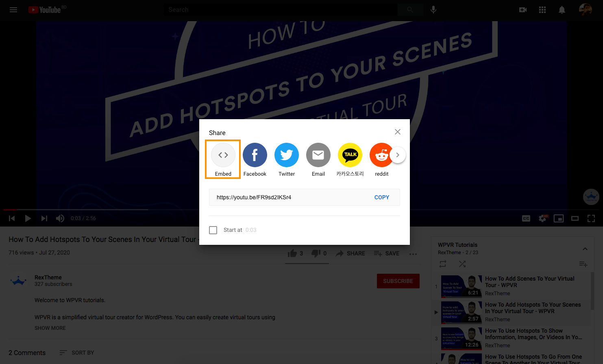Open the YouTube apps grid
The height and width of the screenshot is (364, 603).
tap(542, 10)
